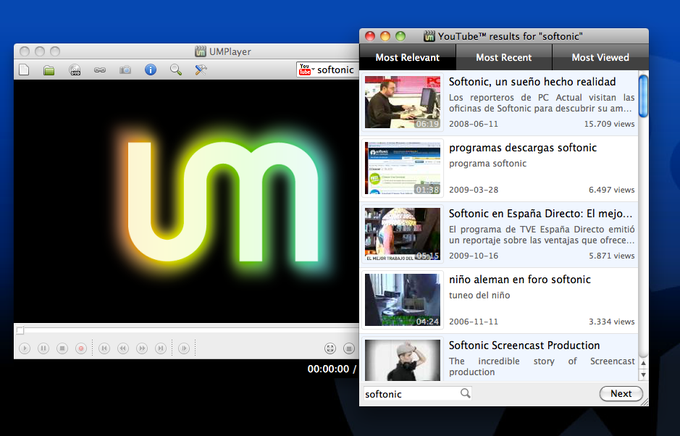
Task: Start playback with the play button
Action: click(25, 348)
